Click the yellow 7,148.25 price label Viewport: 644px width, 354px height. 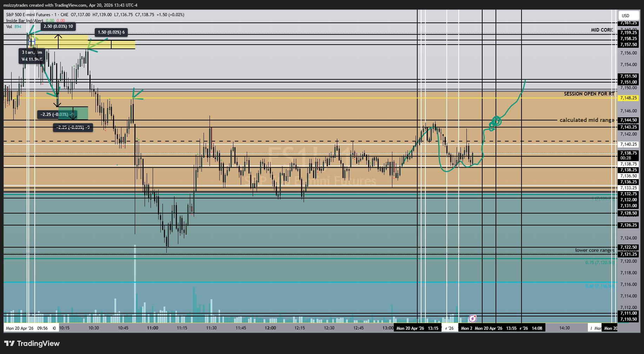tap(628, 98)
